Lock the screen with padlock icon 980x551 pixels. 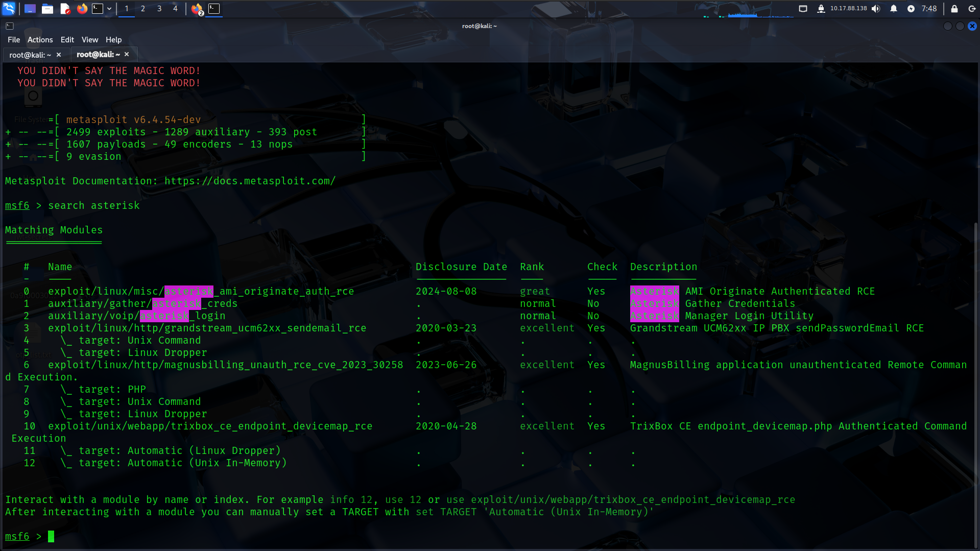tap(954, 9)
